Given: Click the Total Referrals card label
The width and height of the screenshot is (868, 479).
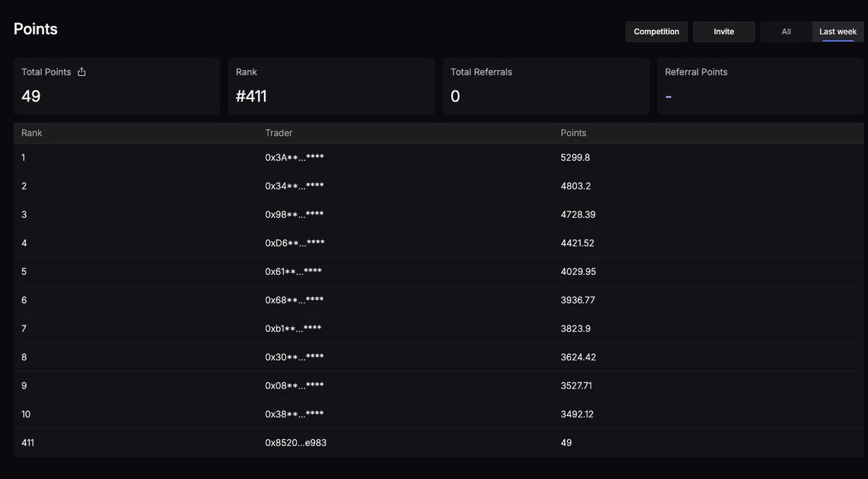Looking at the screenshot, I should (481, 72).
